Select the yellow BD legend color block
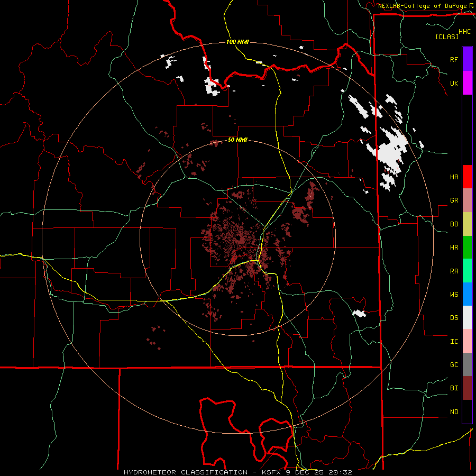This screenshot has height=476, width=476. [467, 224]
